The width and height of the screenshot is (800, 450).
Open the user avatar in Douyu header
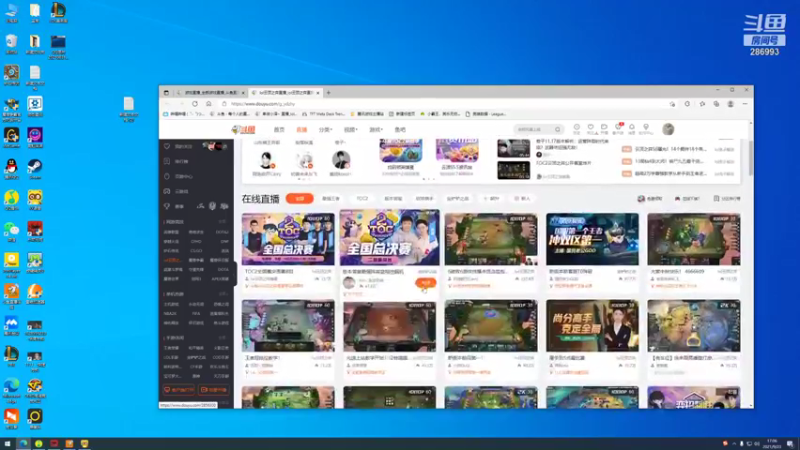coord(668,129)
